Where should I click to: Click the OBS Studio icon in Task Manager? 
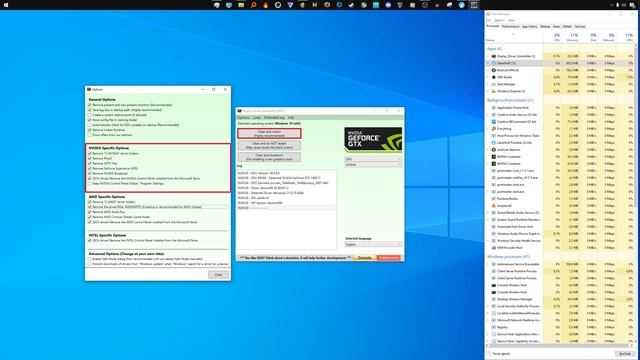493,77
